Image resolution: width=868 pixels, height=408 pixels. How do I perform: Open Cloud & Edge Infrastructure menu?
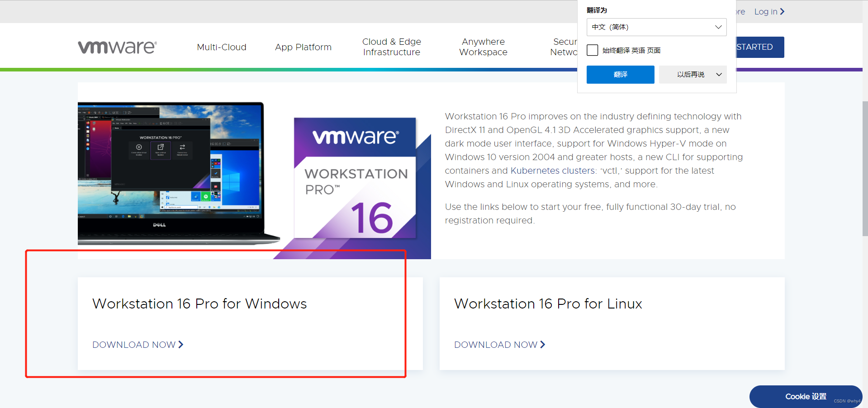392,47
